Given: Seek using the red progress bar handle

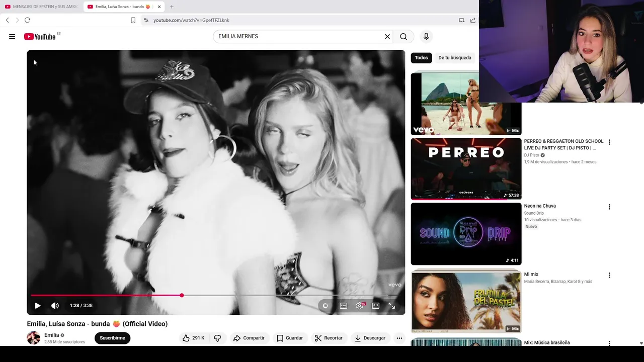Looking at the screenshot, I should (x=182, y=295).
